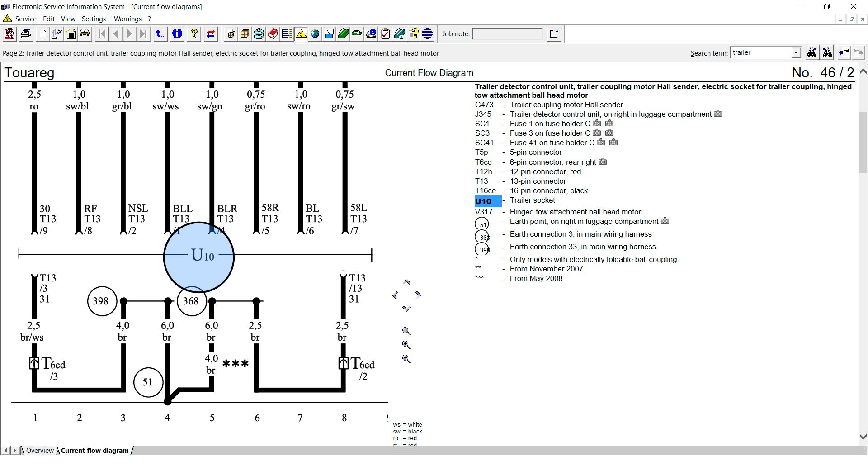Open the Warnings menu

click(x=127, y=19)
